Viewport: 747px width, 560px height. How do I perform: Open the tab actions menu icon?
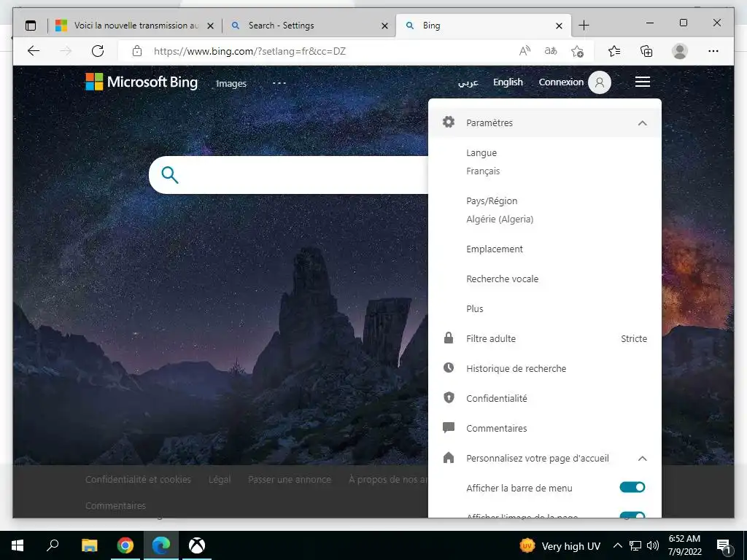point(31,26)
